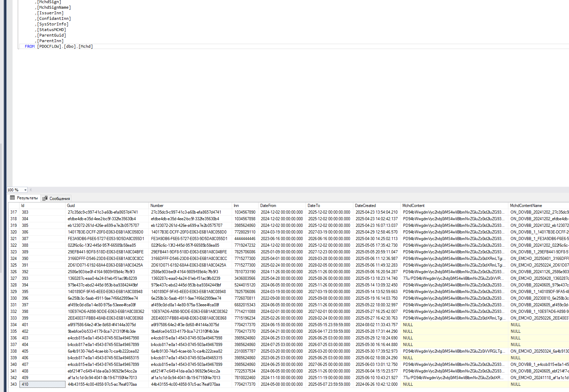569x392 pixels.
Task: Select row header number 330
Action: click(14, 298)
